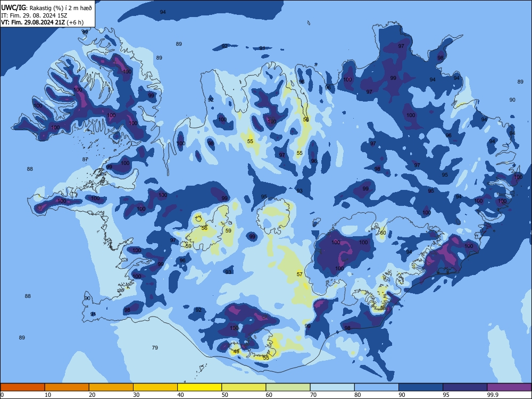Click the "20" tick label on the color scale

coord(92,395)
